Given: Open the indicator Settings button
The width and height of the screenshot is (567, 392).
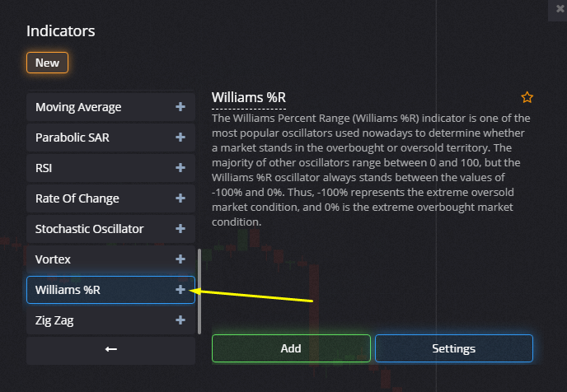Looking at the screenshot, I should pyautogui.click(x=454, y=348).
